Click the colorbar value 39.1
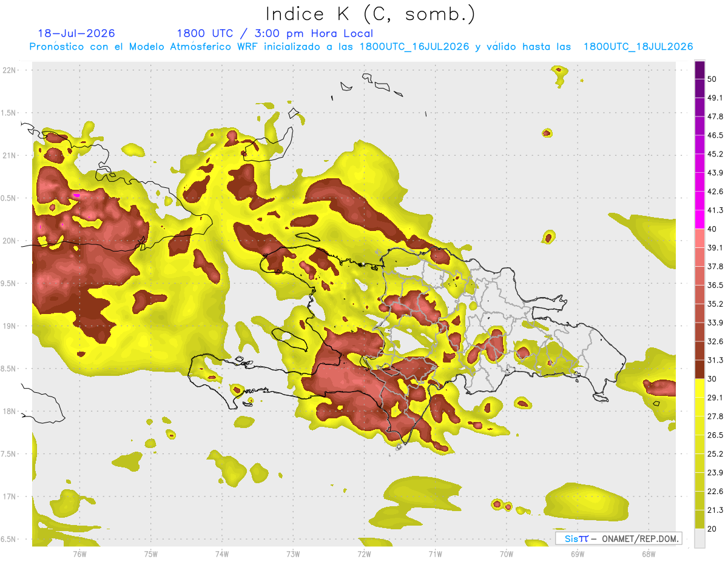This screenshot has height=562, width=728. [715, 248]
